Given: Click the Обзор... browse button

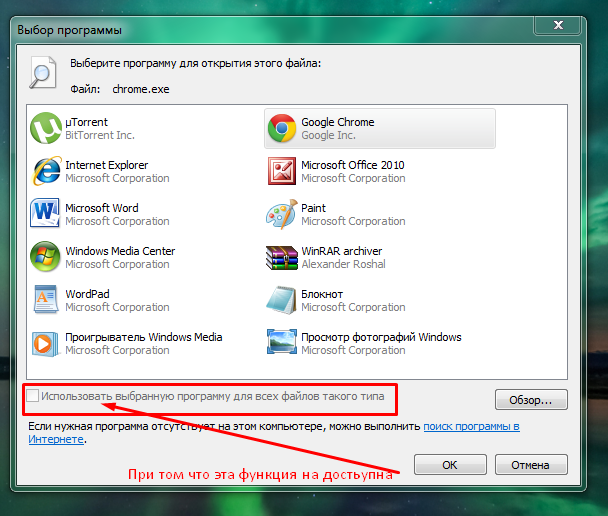Looking at the screenshot, I should pos(531,400).
